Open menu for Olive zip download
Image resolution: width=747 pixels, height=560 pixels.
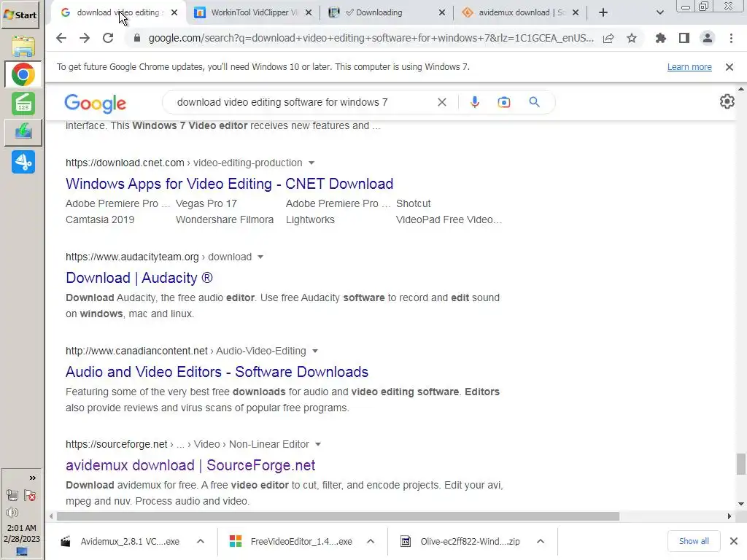[x=541, y=541]
